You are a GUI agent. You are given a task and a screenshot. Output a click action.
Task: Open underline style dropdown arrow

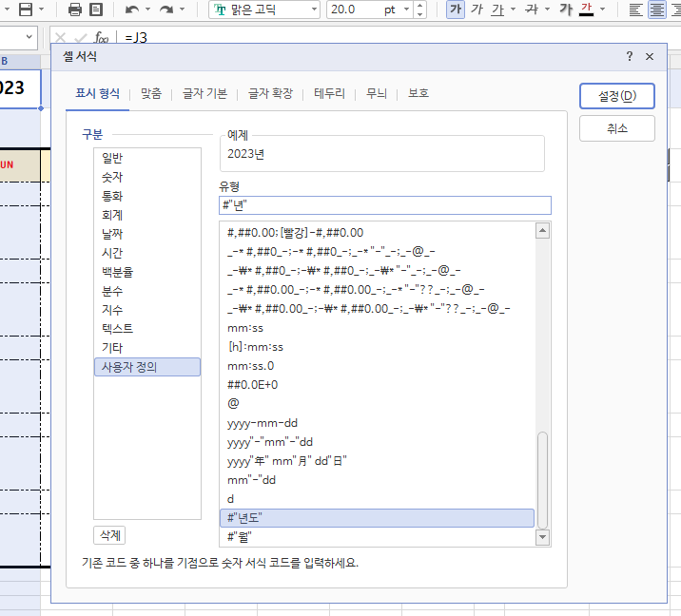(513, 10)
